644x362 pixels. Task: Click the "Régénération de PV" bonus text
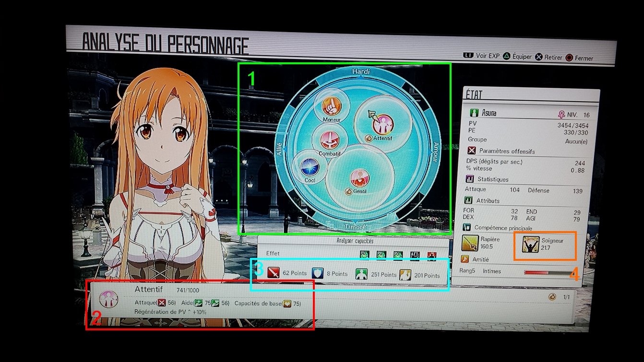tap(171, 312)
